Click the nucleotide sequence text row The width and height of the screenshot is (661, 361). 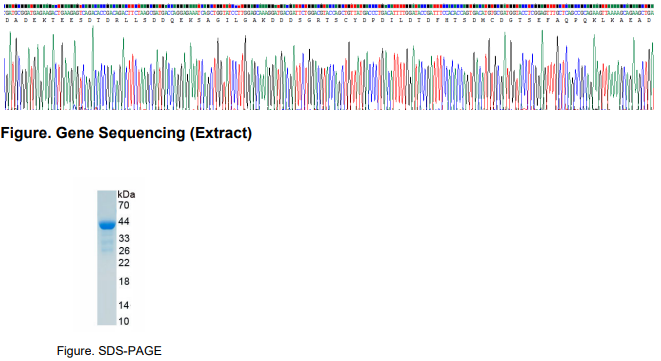pyautogui.click(x=329, y=13)
